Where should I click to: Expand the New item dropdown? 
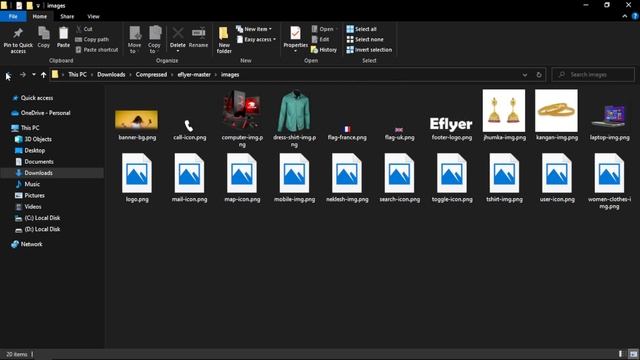tap(254, 29)
